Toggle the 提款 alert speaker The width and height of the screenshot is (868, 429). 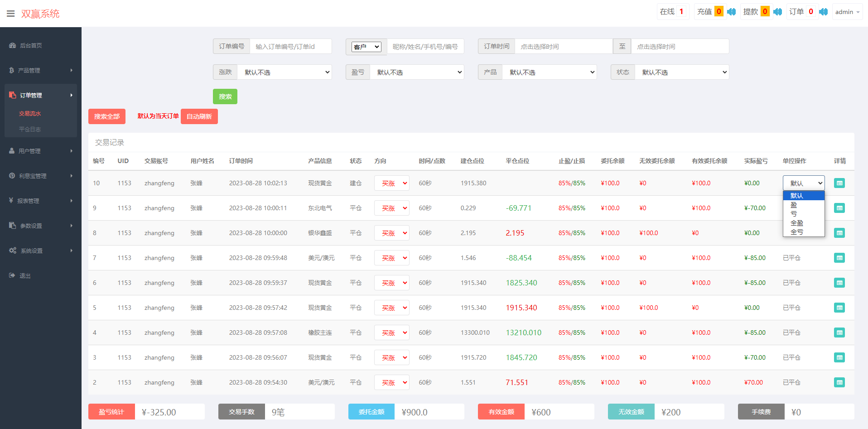pyautogui.click(x=778, y=12)
